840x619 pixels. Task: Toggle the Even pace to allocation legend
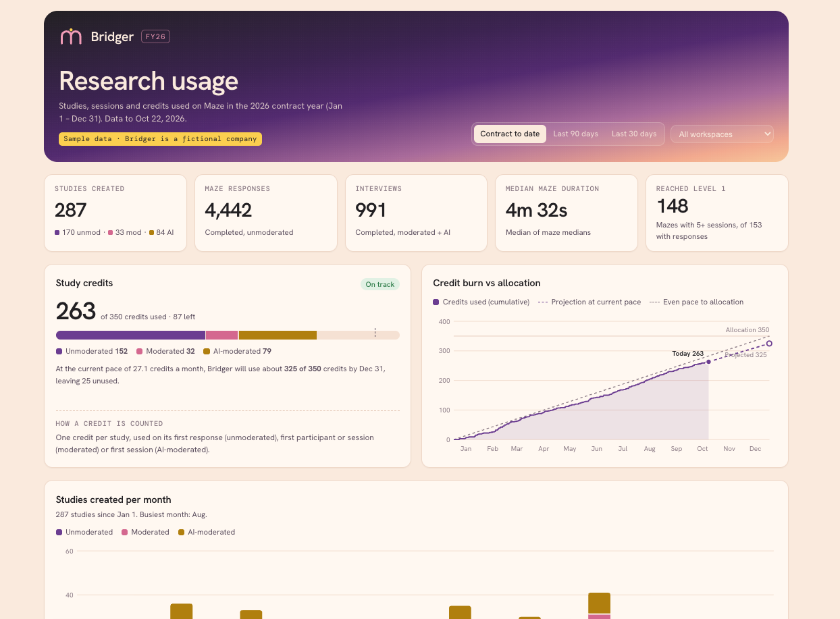click(x=696, y=302)
